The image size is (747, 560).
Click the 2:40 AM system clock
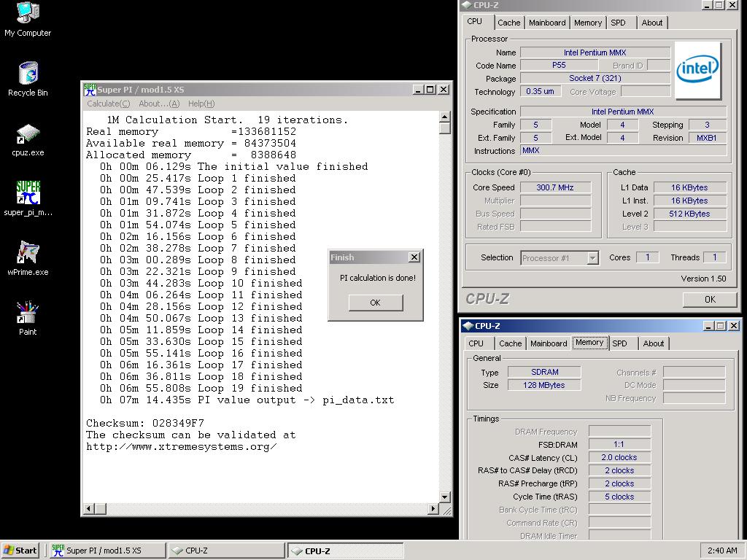pos(722,551)
